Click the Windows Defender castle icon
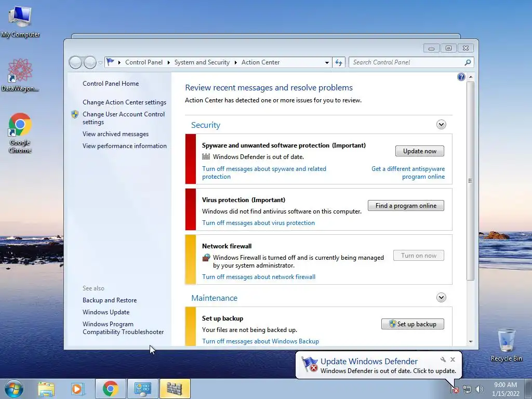Screen dimensions: 532x399 click(206, 156)
